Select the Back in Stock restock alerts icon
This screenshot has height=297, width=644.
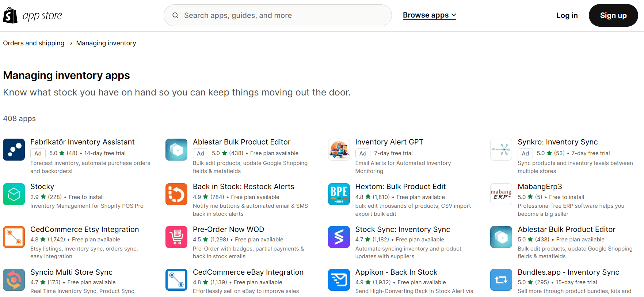[176, 194]
